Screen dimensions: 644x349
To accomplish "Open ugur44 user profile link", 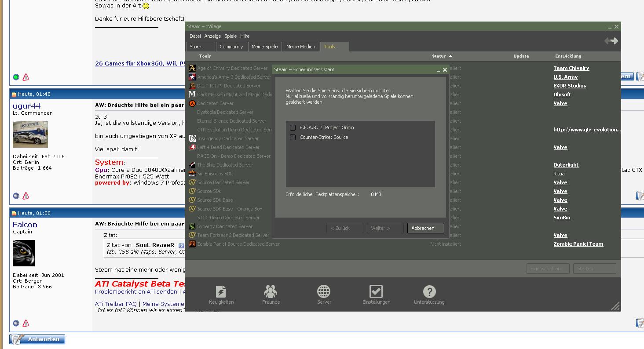I will [x=26, y=106].
